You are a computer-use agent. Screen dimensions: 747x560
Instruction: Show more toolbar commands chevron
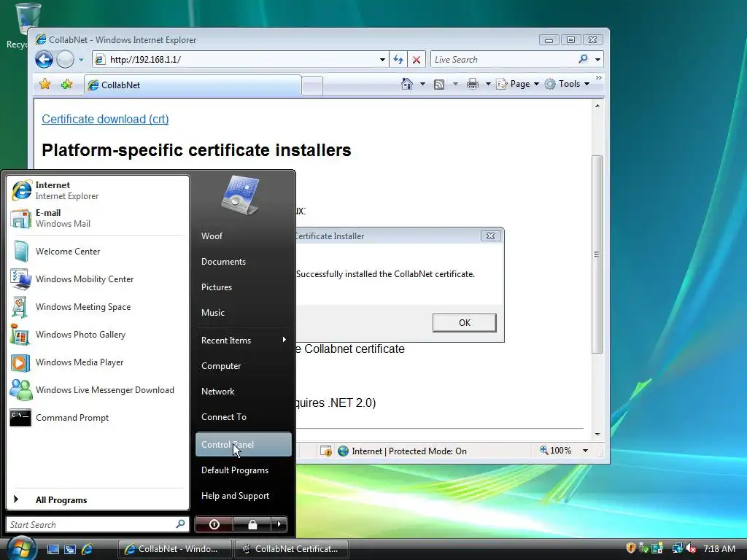[x=599, y=77]
